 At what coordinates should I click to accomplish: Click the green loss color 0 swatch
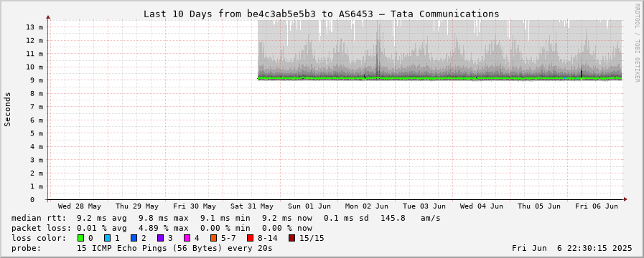80,238
